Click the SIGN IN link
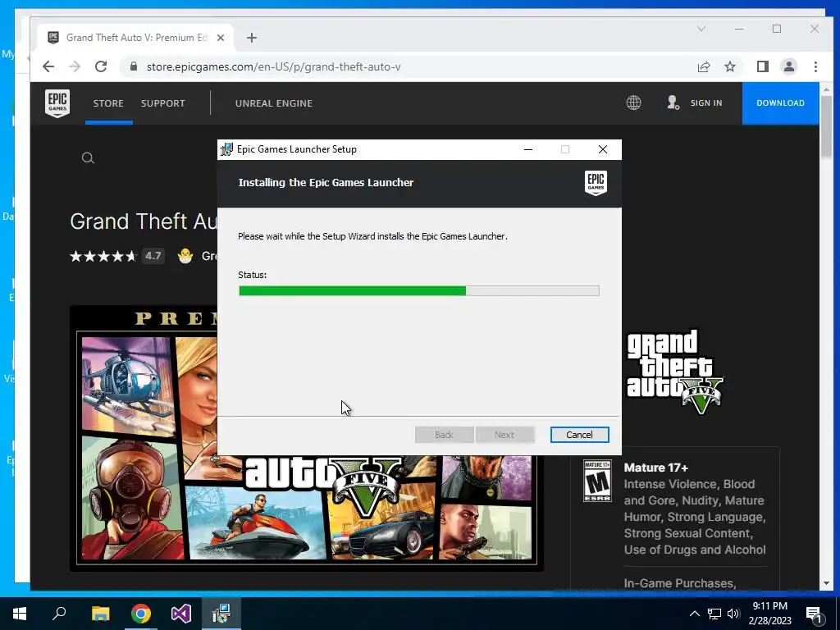 (706, 103)
